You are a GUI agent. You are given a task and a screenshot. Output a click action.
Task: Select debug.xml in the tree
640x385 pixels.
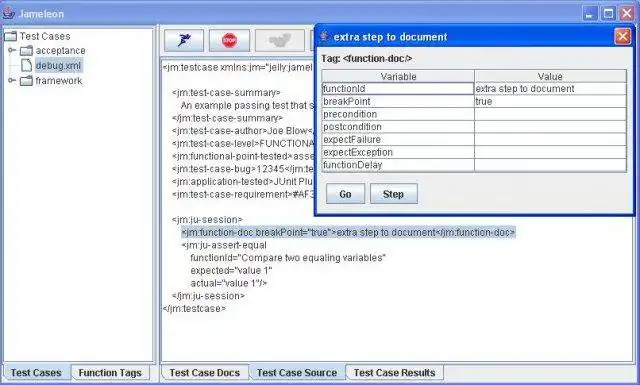click(x=58, y=65)
